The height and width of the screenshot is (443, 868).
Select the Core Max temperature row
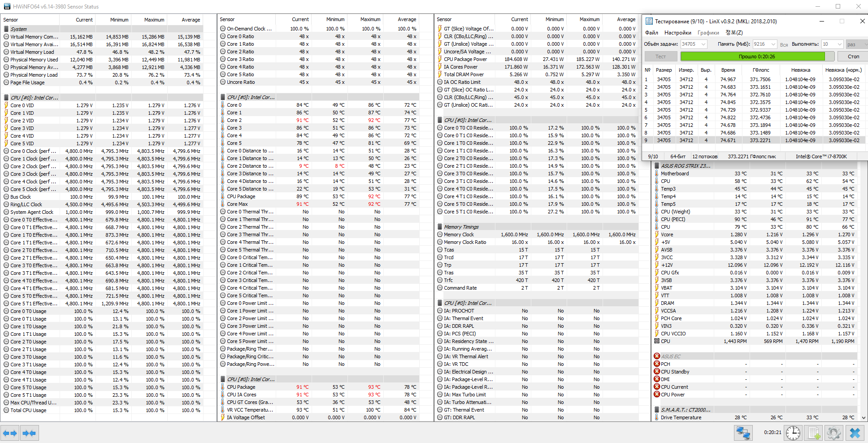tap(319, 204)
